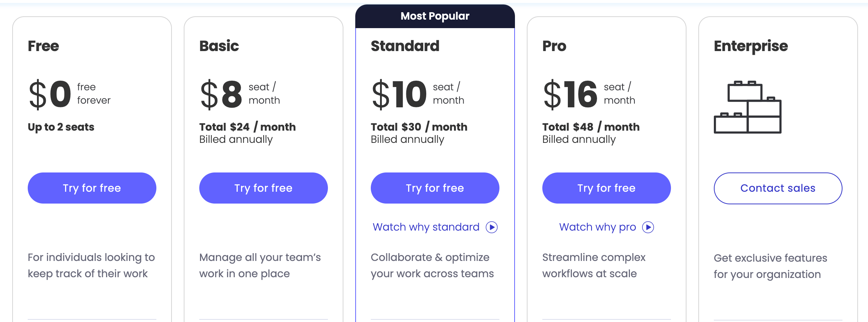Click the Total $48 / month text
The width and height of the screenshot is (868, 322).
click(591, 127)
